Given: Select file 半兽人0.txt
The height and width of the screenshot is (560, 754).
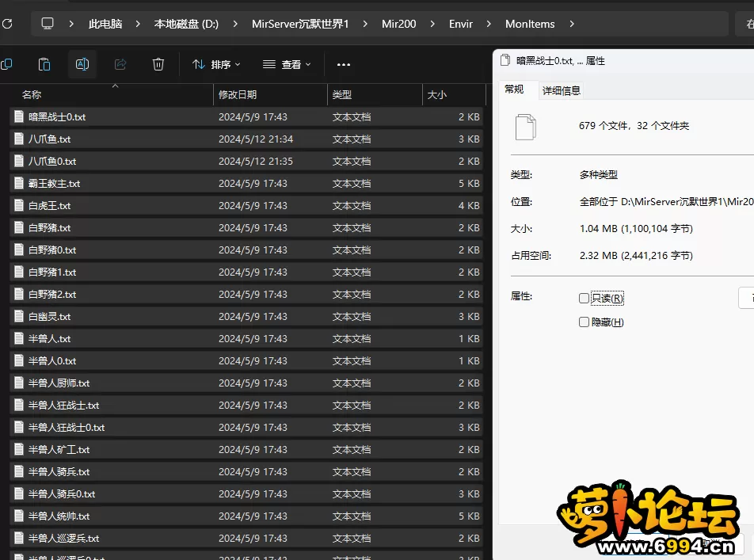Looking at the screenshot, I should point(246,360).
